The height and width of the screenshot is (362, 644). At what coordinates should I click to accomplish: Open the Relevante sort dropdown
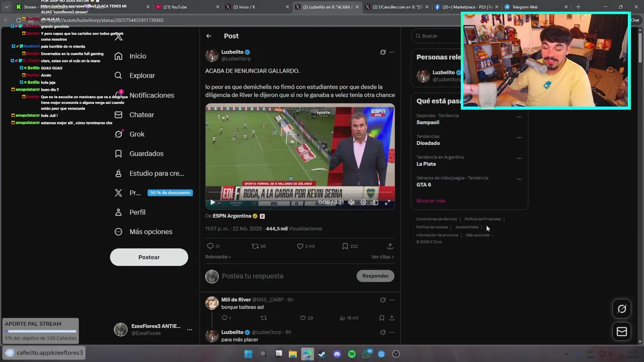[x=218, y=257]
